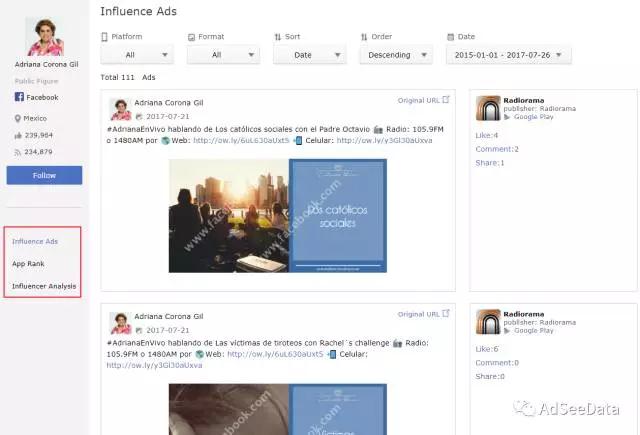Expand the Format dropdown
This screenshot has height=435, width=640.
coord(223,55)
